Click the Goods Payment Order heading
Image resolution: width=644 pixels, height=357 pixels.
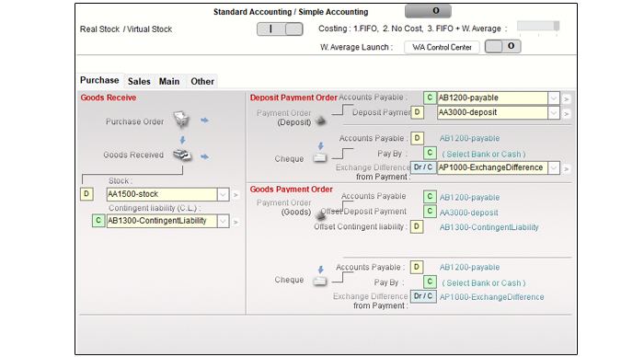click(292, 190)
